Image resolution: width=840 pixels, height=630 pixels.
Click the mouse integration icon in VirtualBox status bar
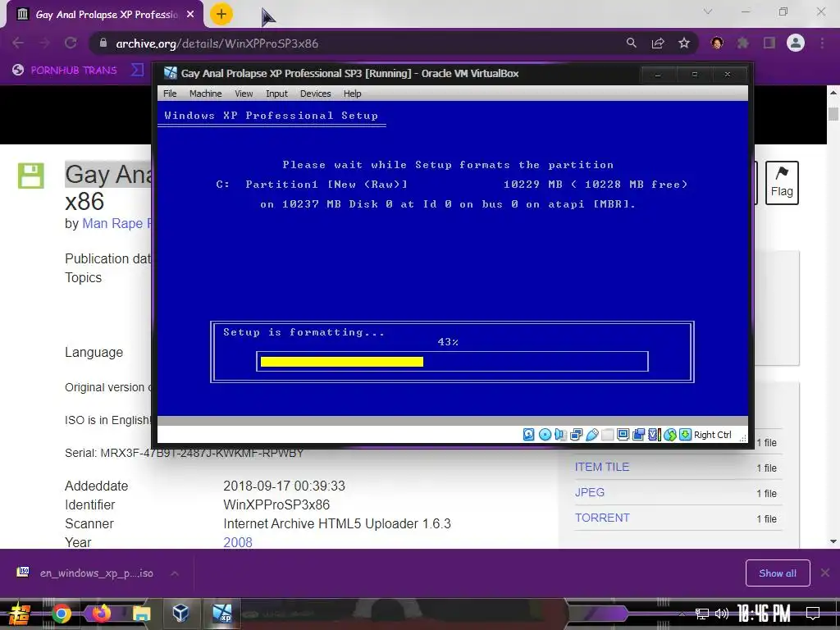(x=670, y=435)
